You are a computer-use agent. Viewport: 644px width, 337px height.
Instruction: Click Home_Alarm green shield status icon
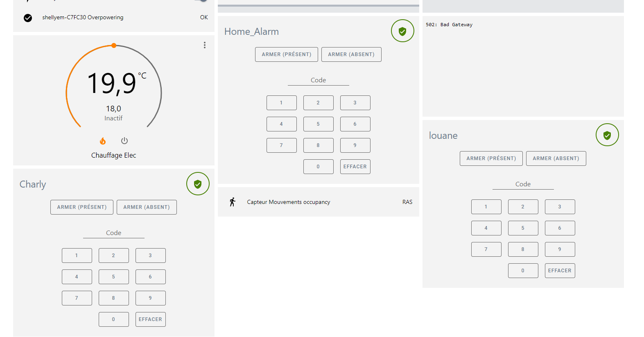point(402,31)
